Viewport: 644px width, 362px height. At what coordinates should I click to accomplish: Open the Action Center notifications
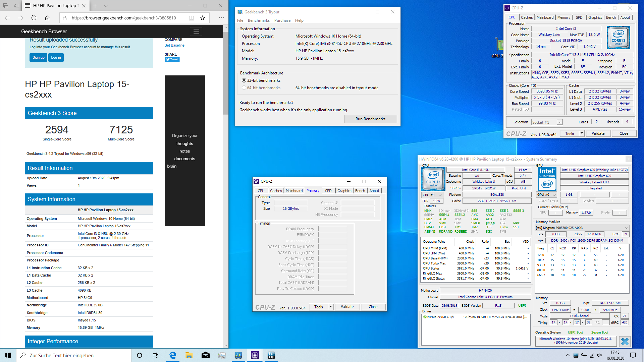coord(633,355)
